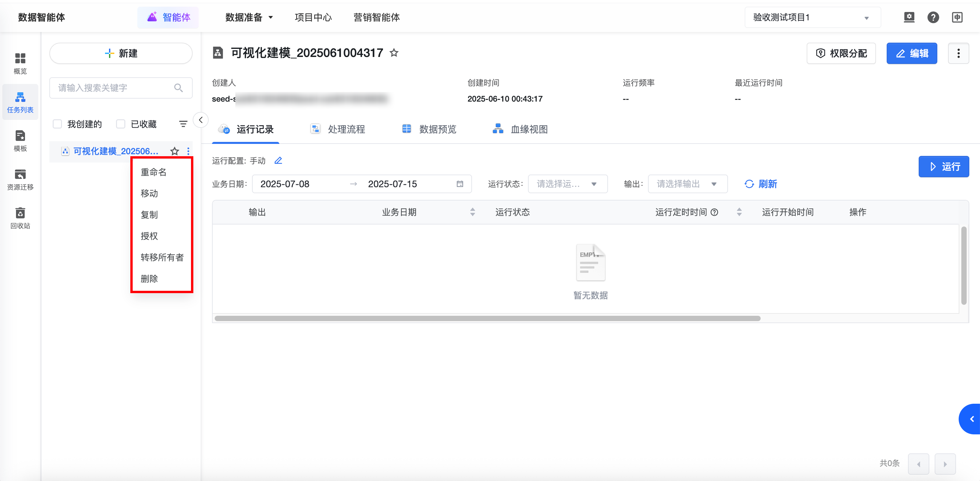Toggle favorite star on task list item
This screenshot has width=980, height=481.
175,151
